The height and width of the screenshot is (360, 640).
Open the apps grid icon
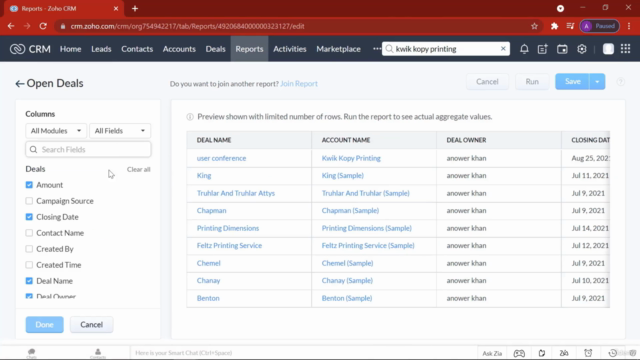point(625,49)
